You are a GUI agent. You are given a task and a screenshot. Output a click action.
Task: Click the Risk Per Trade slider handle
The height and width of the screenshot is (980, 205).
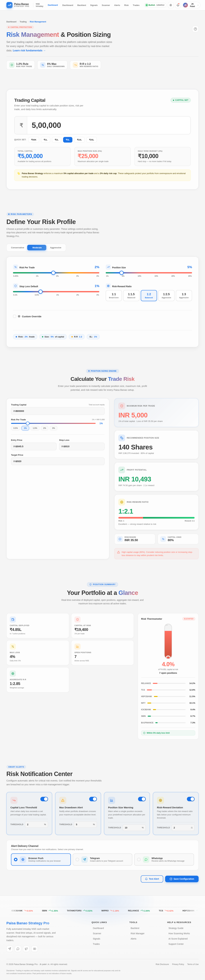coord(53,273)
